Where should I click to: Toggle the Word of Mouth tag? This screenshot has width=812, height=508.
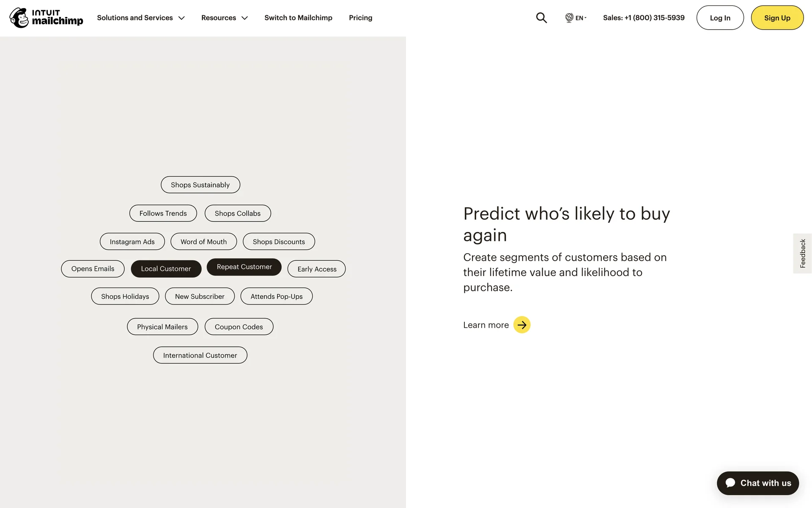point(203,242)
